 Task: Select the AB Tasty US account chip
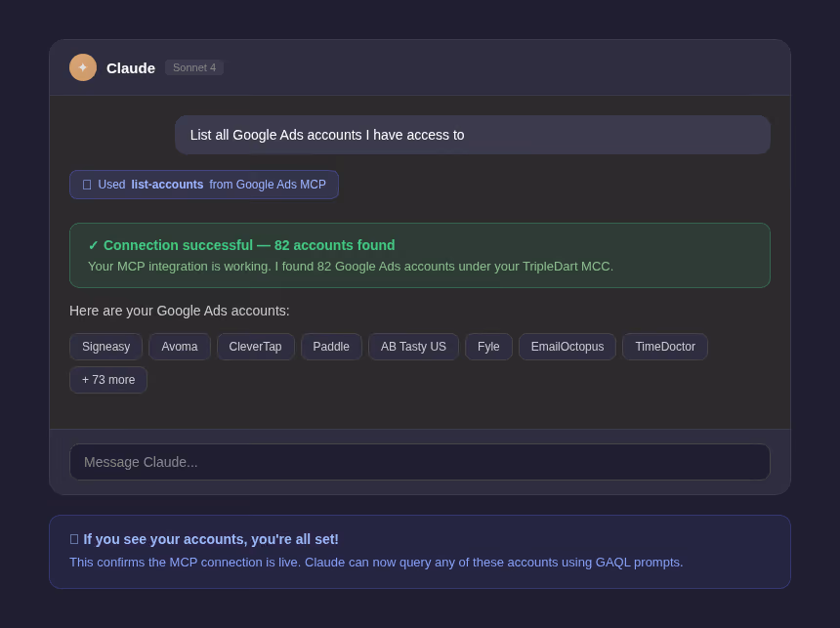coord(413,347)
